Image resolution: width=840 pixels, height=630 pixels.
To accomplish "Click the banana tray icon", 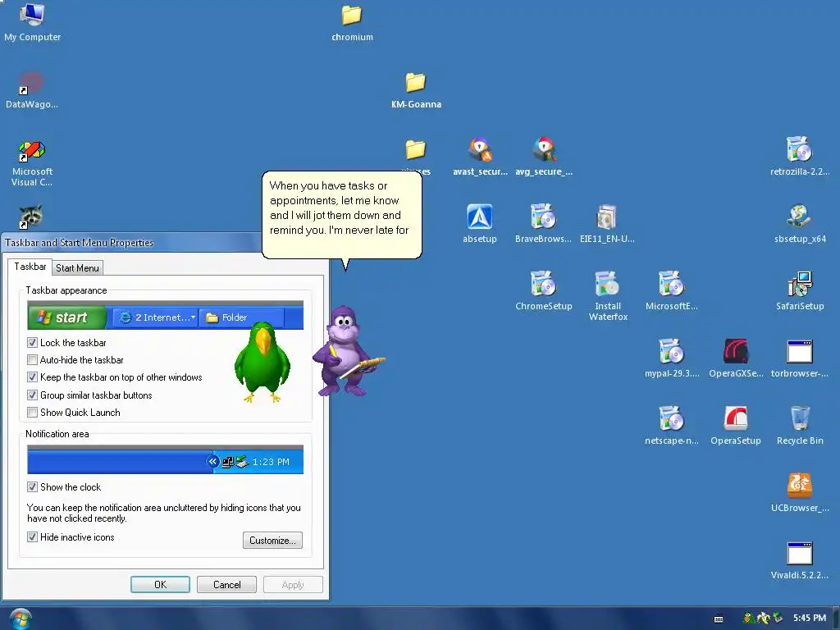I will pos(763,619).
